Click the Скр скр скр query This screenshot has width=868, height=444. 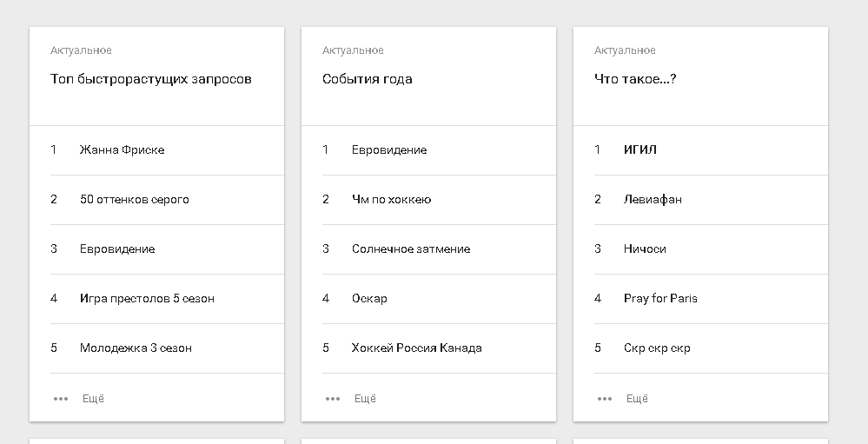point(657,348)
